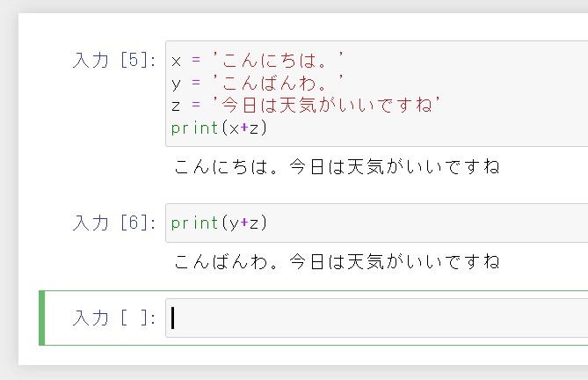
Task: Select the 入力 [5] cell prompt
Action: click(x=114, y=60)
